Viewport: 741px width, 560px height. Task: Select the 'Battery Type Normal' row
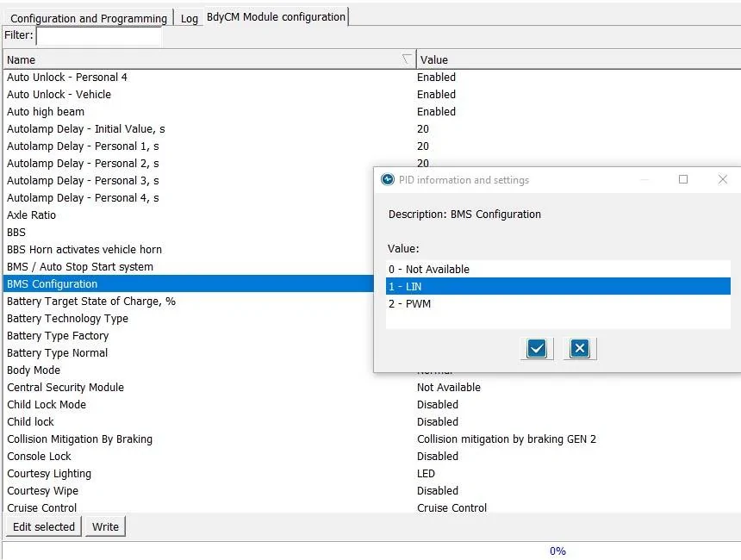pyautogui.click(x=189, y=353)
